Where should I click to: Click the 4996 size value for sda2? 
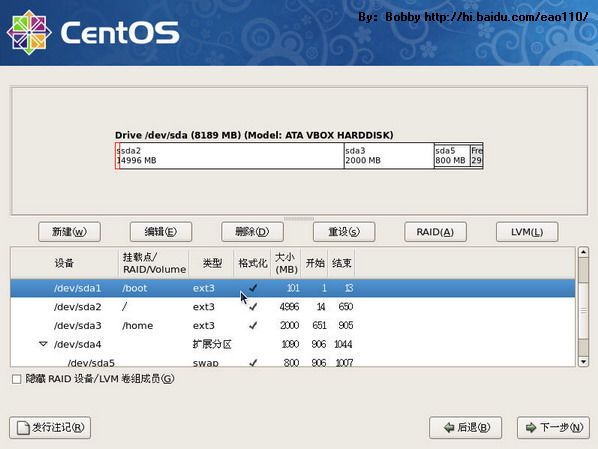tap(289, 307)
